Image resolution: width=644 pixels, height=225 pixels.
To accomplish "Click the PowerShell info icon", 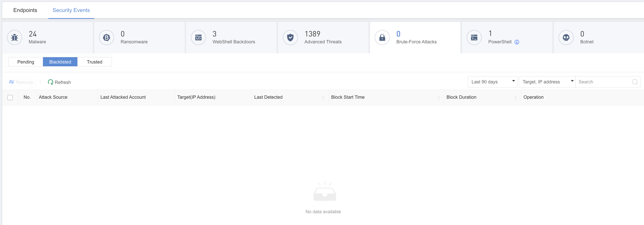I will [x=517, y=42].
